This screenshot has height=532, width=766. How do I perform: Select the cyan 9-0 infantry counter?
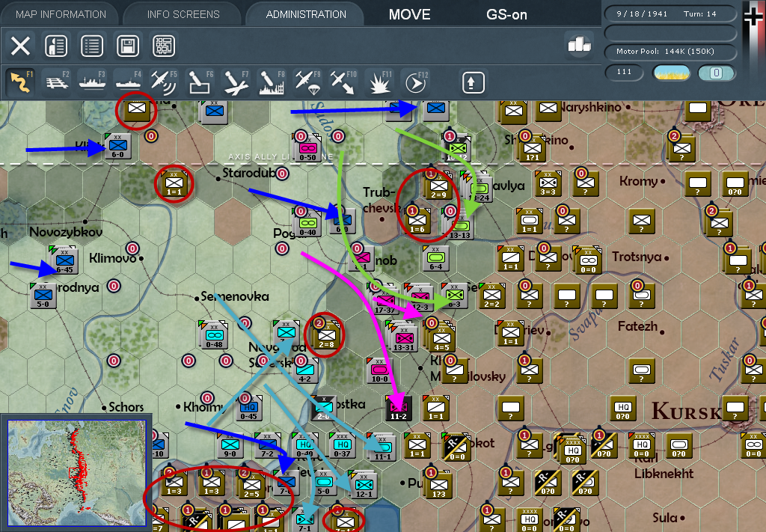coord(230,445)
